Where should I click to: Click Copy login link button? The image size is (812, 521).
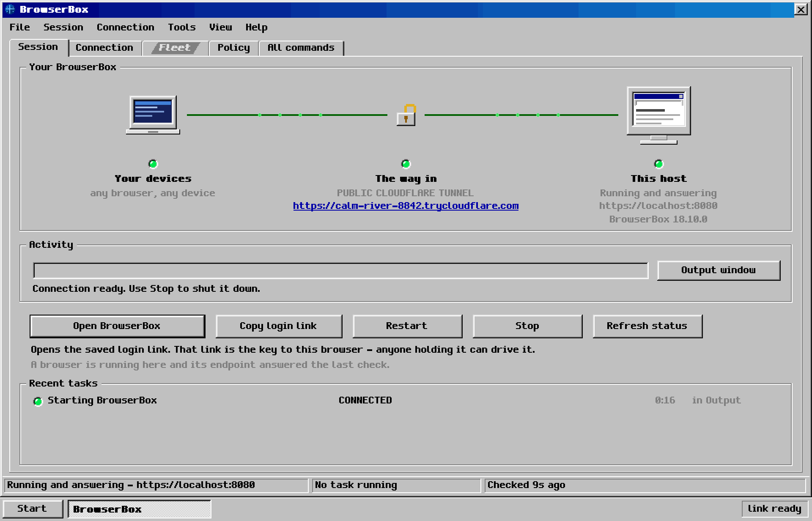pos(278,326)
